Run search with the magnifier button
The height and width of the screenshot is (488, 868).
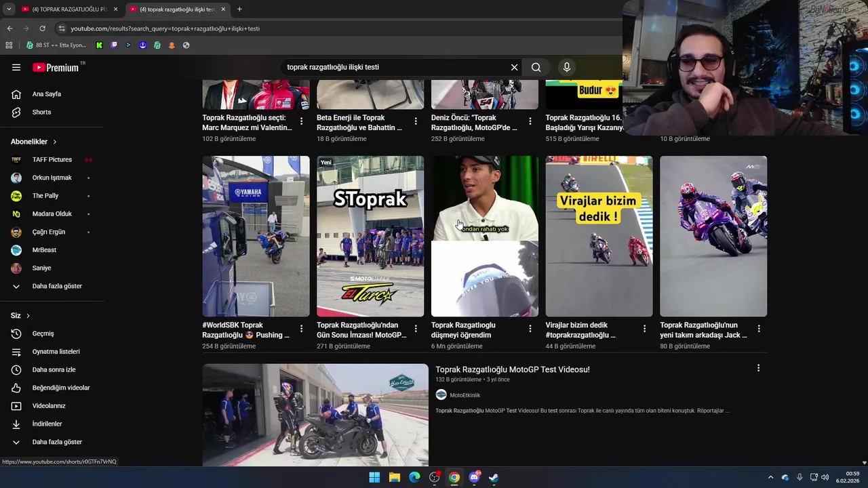[536, 67]
